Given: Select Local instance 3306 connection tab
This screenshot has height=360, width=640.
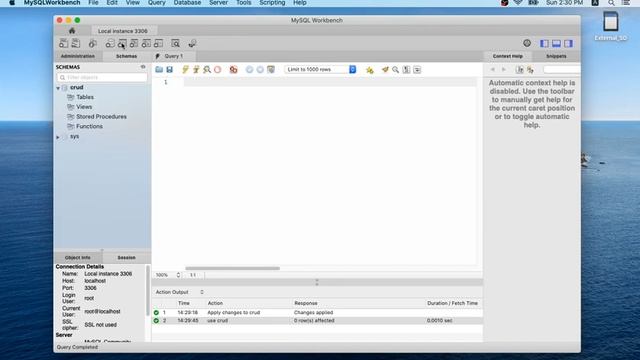Looking at the screenshot, I should [x=123, y=31].
